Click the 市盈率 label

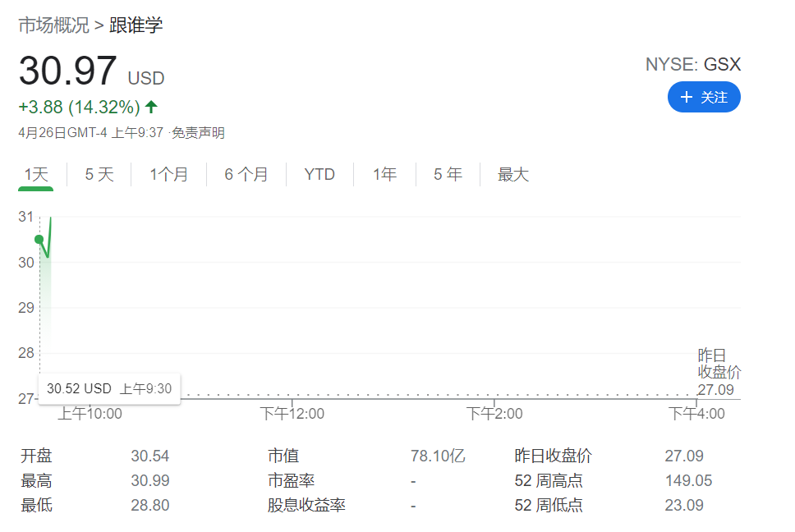coord(291,480)
